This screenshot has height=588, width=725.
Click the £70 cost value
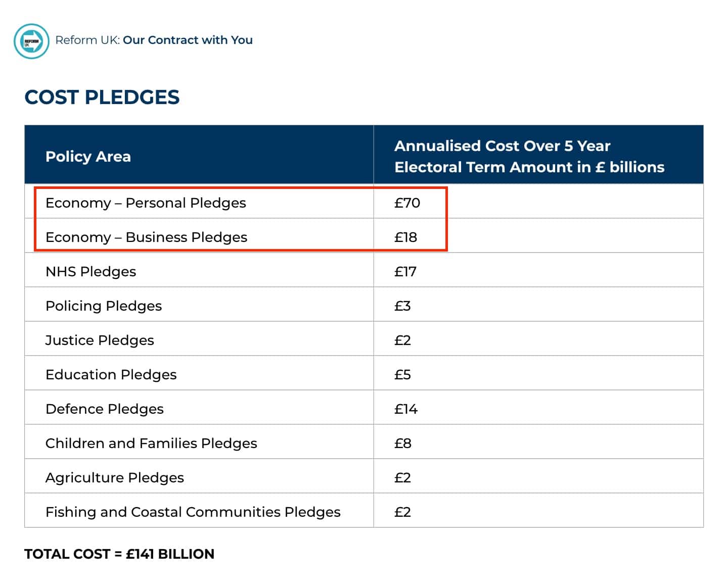(407, 203)
